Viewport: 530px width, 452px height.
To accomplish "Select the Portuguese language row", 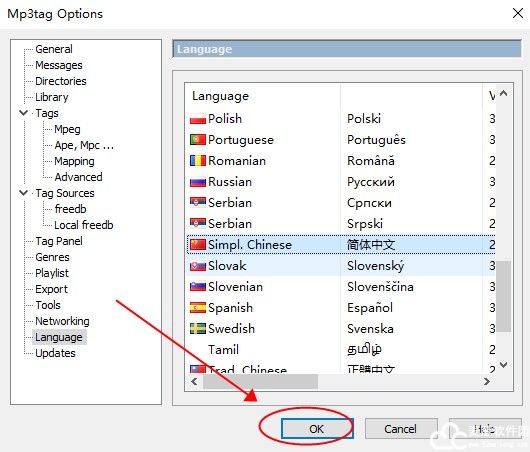I will coord(341,140).
